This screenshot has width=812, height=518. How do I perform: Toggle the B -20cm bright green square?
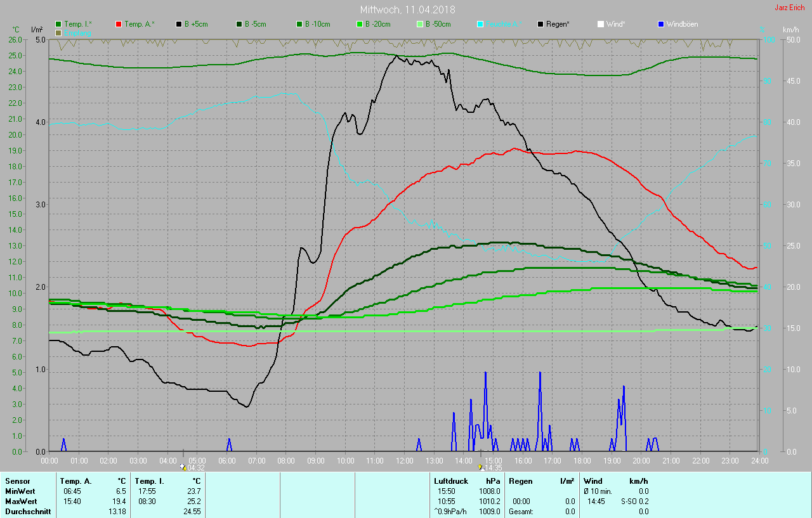(x=360, y=24)
